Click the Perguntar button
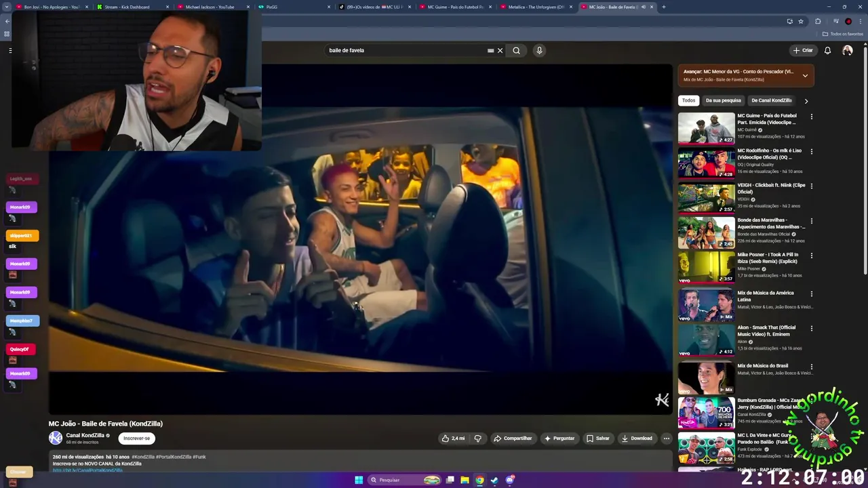Image resolution: width=868 pixels, height=488 pixels. coord(559,439)
